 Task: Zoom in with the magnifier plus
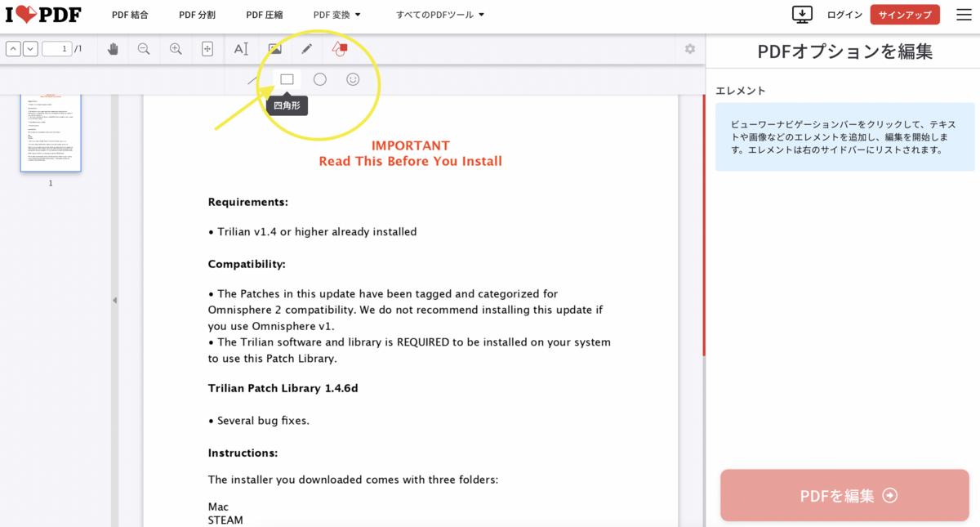[176, 49]
